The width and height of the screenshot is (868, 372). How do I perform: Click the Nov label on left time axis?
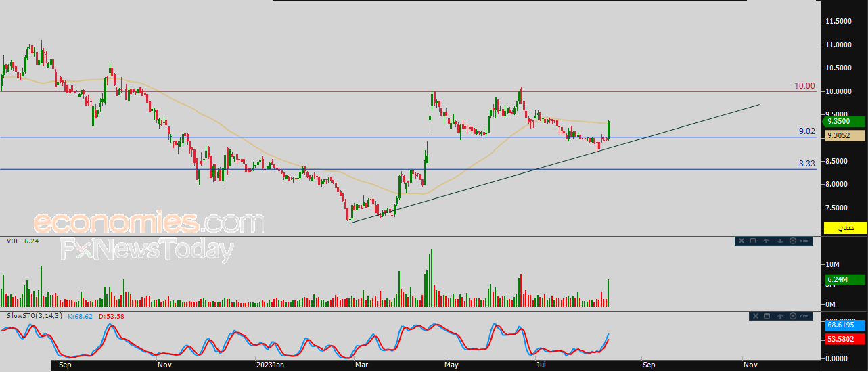[x=164, y=365]
